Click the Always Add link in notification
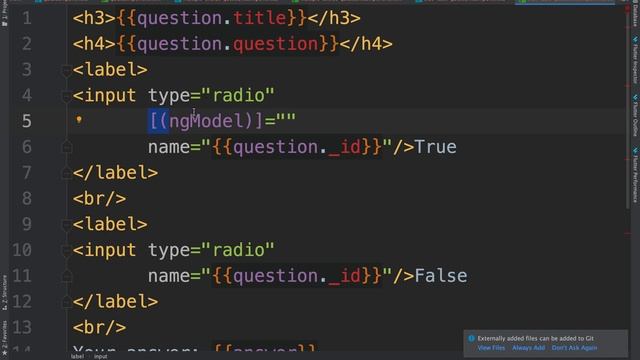The image size is (640, 360). 528,348
